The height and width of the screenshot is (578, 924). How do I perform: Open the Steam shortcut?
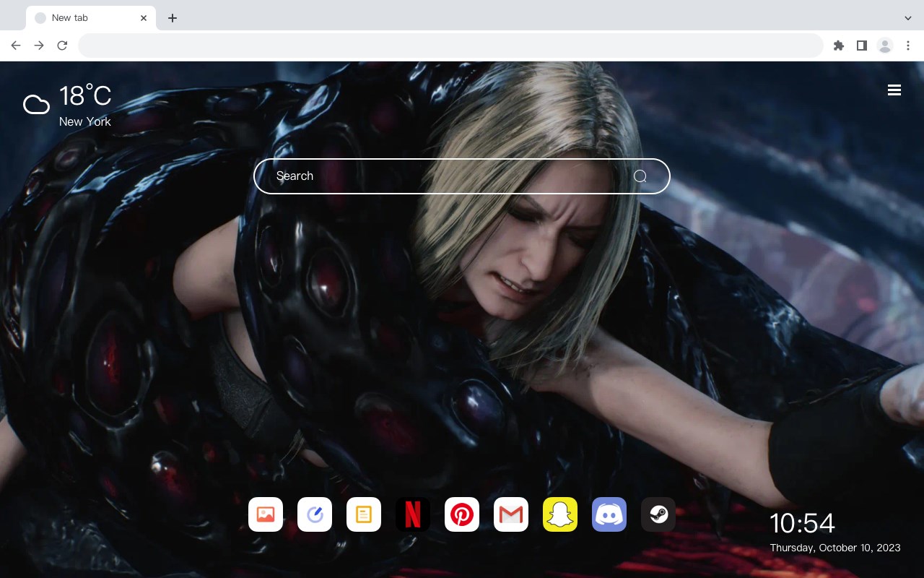(x=658, y=514)
